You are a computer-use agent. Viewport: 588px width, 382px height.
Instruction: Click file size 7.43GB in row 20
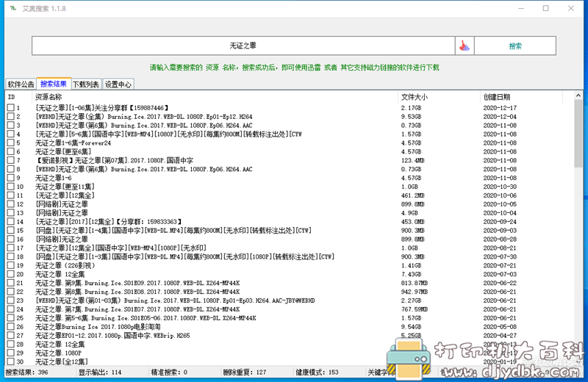click(411, 274)
